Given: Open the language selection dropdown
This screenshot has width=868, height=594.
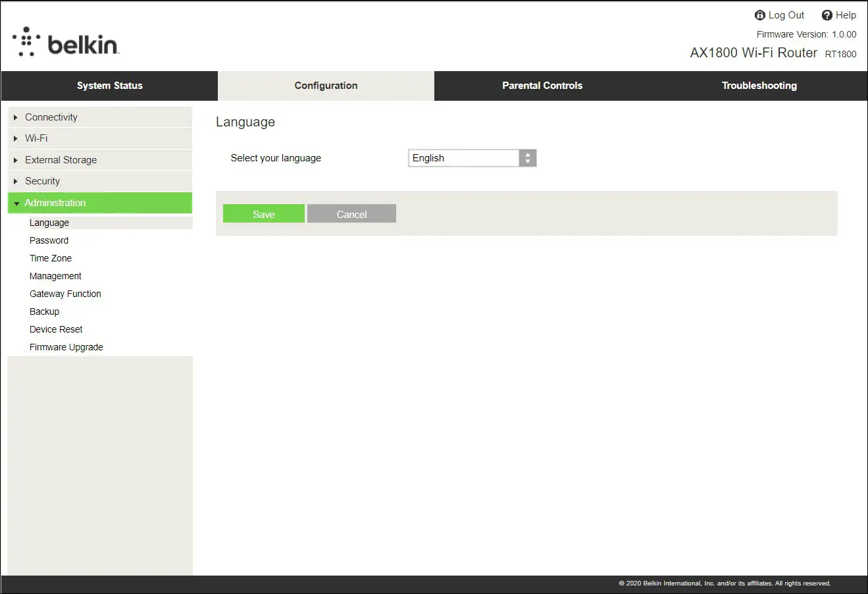Looking at the screenshot, I should (x=472, y=158).
